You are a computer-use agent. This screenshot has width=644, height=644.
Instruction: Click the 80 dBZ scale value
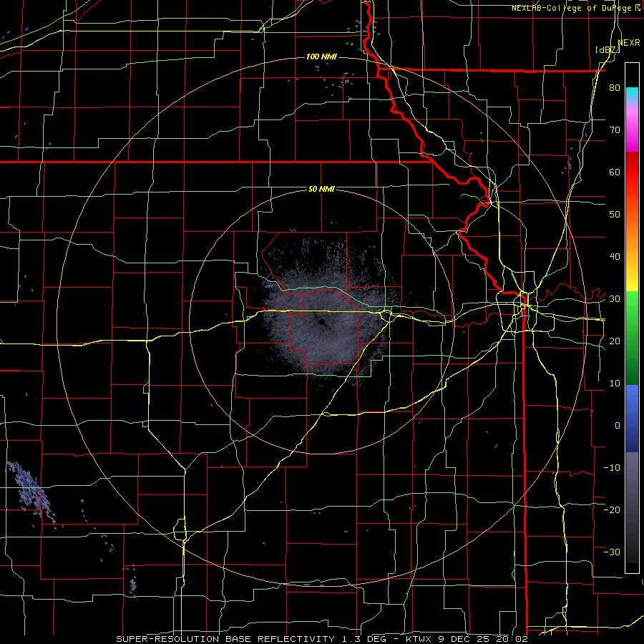(615, 88)
